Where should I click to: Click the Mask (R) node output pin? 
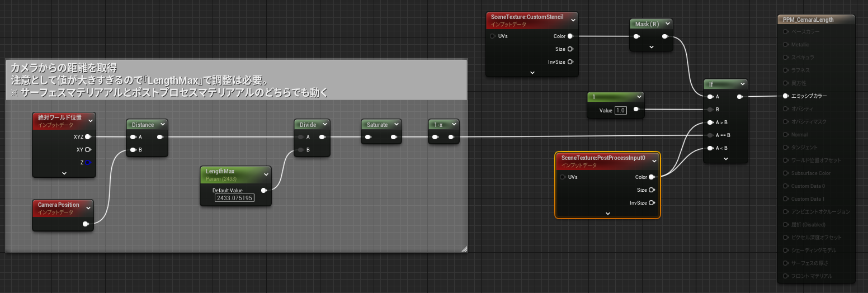[665, 37]
